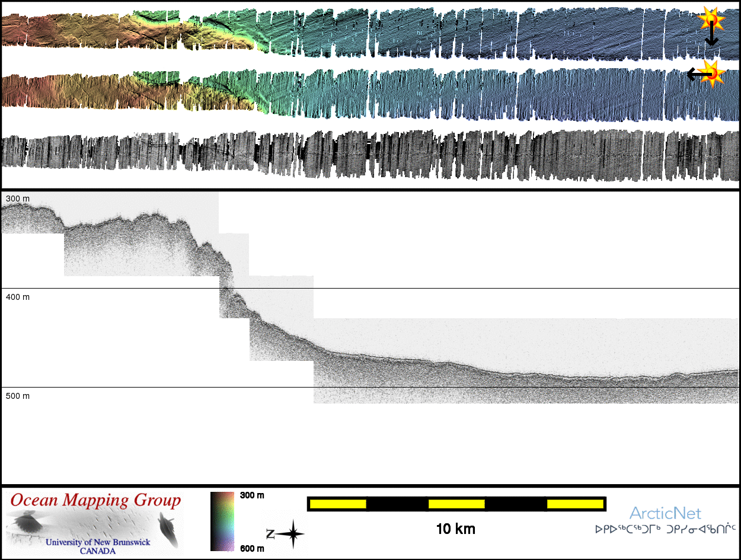Click the 400 m depth label in profile
Screen dimensions: 741x560
coord(18,297)
